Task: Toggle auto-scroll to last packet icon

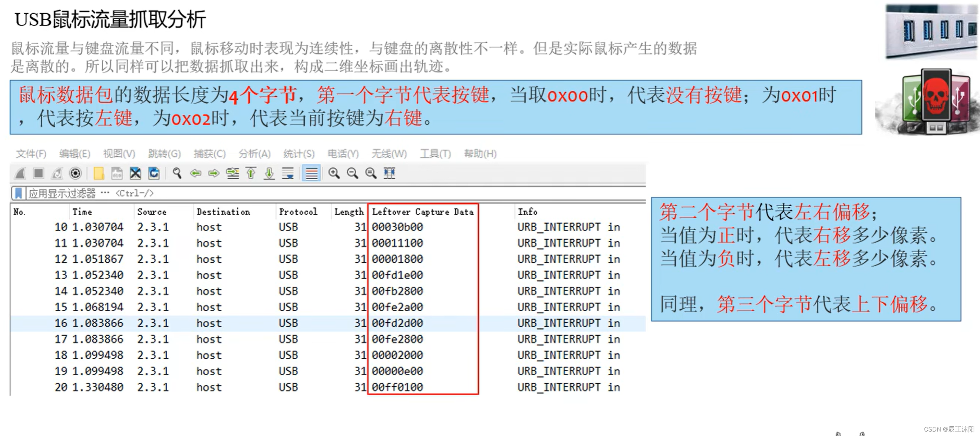Action: 288,173
